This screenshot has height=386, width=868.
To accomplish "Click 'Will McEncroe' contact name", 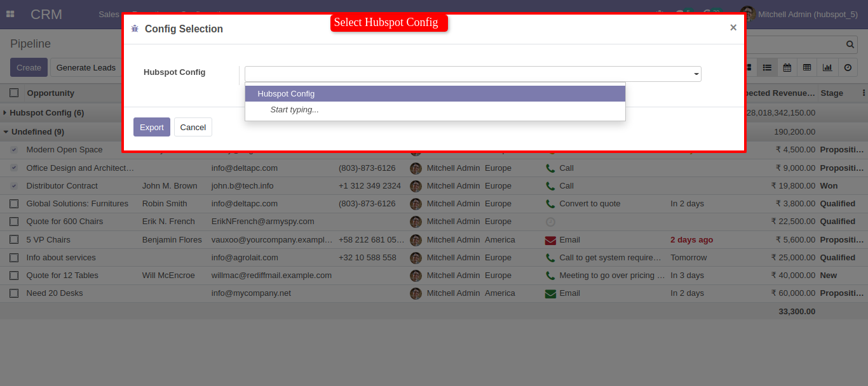I will click(x=168, y=276).
